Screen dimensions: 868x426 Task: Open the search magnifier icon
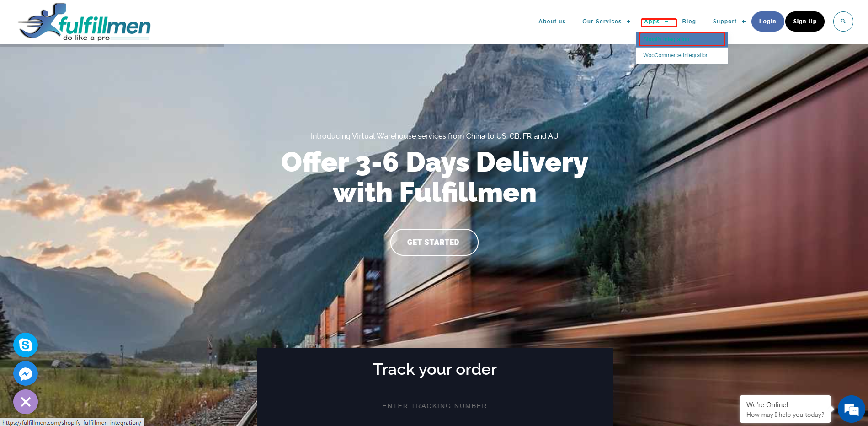pyautogui.click(x=843, y=22)
